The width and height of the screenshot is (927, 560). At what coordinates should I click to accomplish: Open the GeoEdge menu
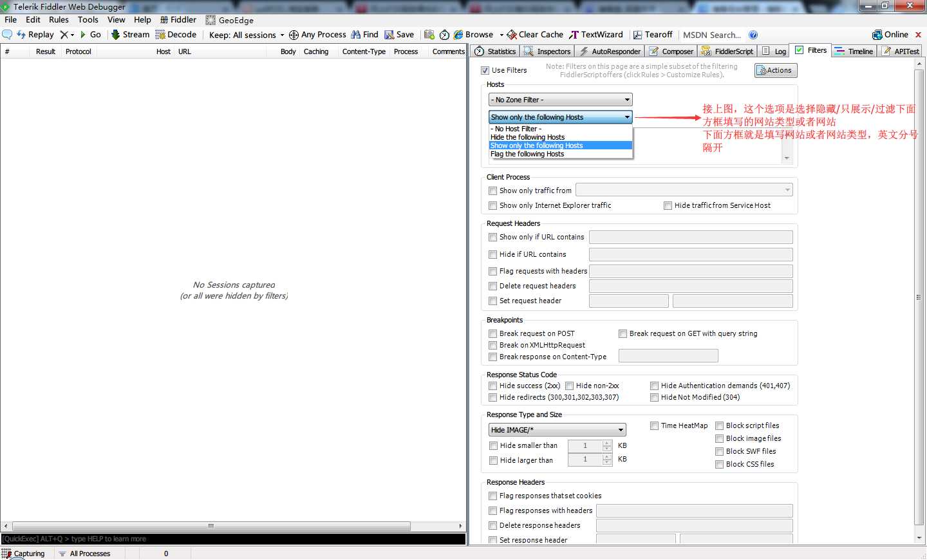click(x=229, y=20)
